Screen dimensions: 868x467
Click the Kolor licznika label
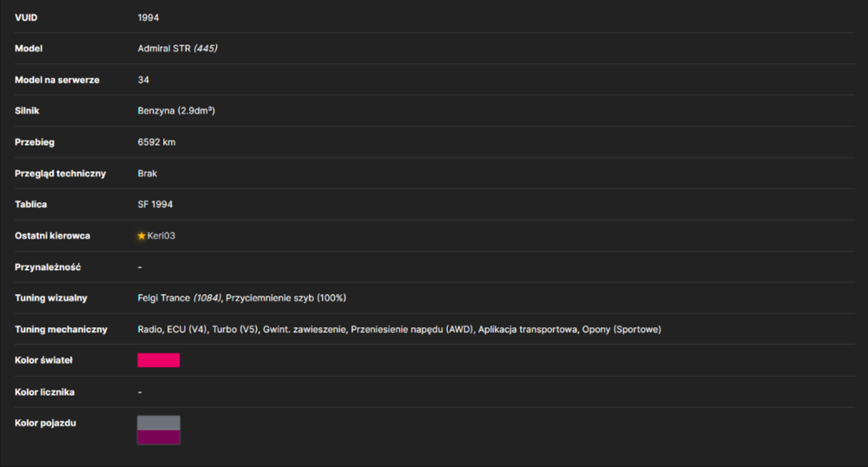44,391
